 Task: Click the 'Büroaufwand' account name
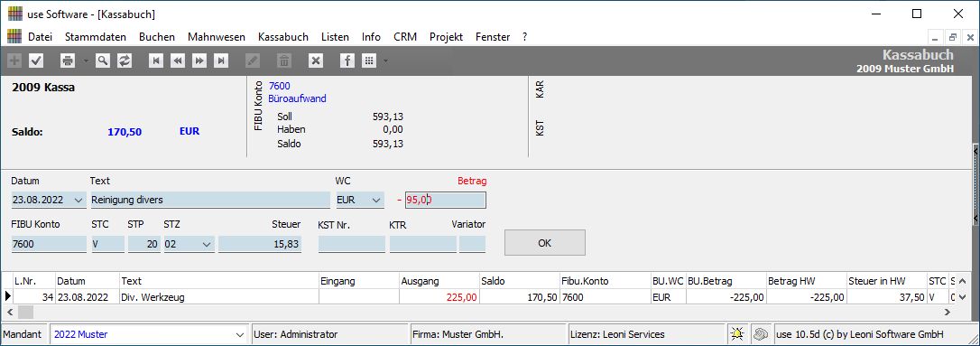(x=297, y=98)
